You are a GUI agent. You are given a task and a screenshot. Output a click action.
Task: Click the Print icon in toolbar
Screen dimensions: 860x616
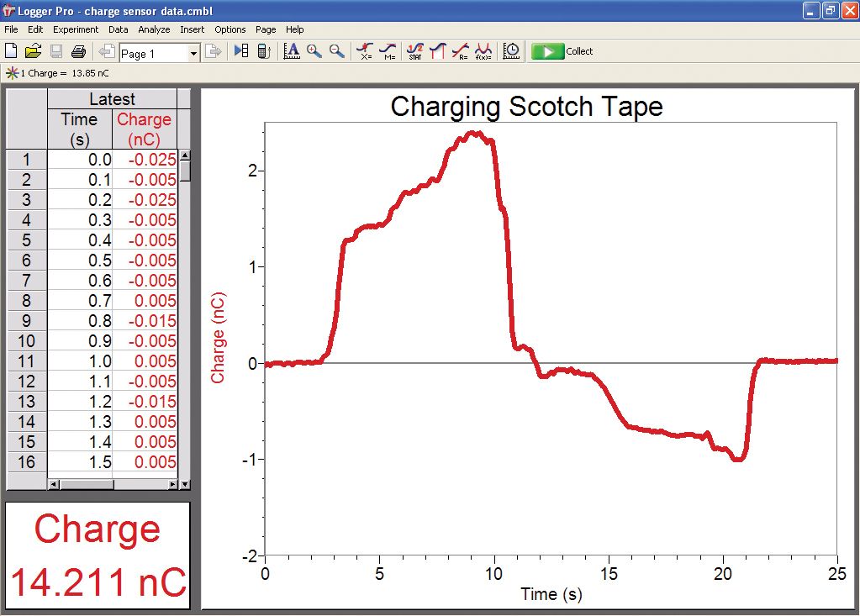tap(78, 51)
